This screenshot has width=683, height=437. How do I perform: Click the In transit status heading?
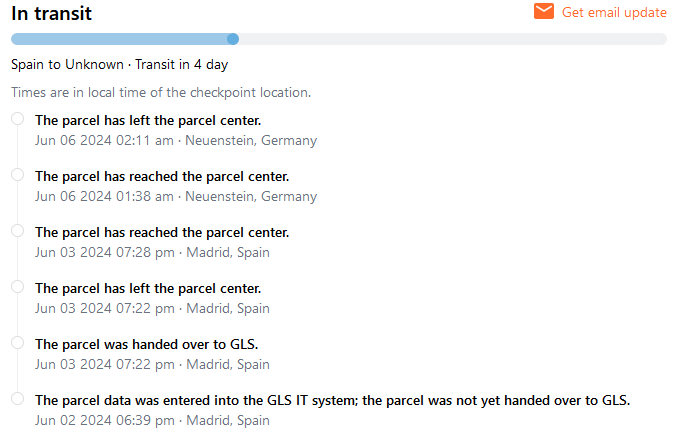(x=54, y=13)
